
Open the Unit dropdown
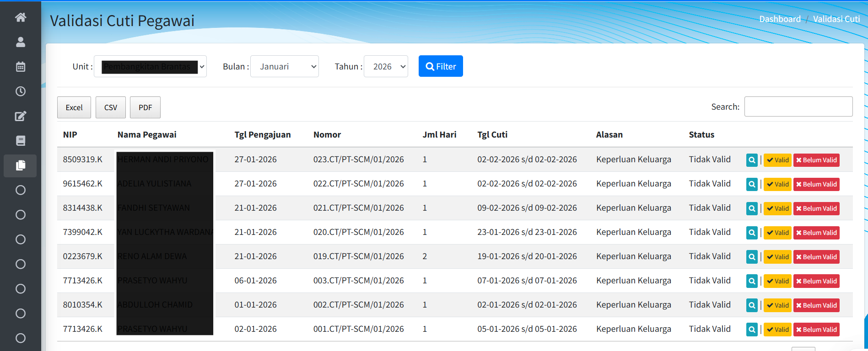coord(150,67)
